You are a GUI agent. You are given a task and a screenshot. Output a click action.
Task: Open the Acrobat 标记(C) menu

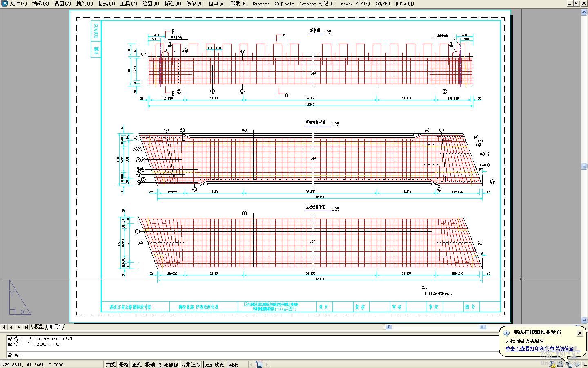(x=317, y=4)
